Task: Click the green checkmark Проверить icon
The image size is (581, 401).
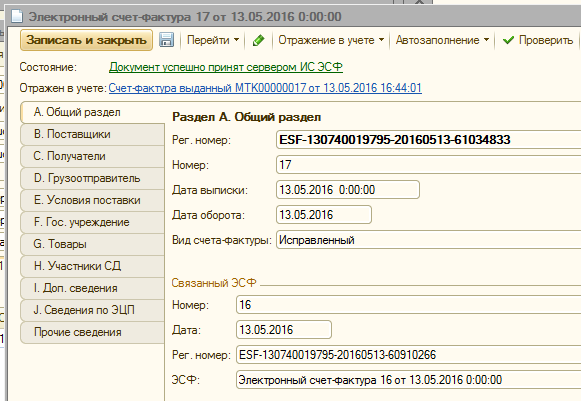Action: tap(508, 40)
